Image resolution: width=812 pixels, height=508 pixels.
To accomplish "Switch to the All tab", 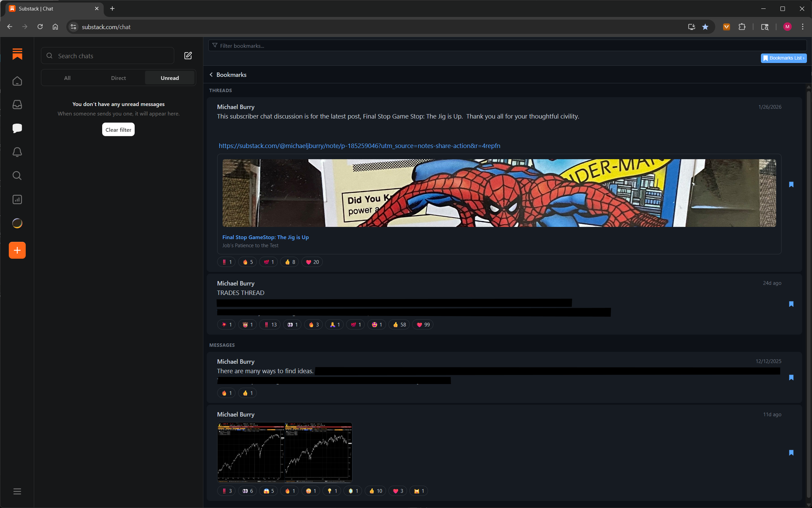I will pos(67,78).
